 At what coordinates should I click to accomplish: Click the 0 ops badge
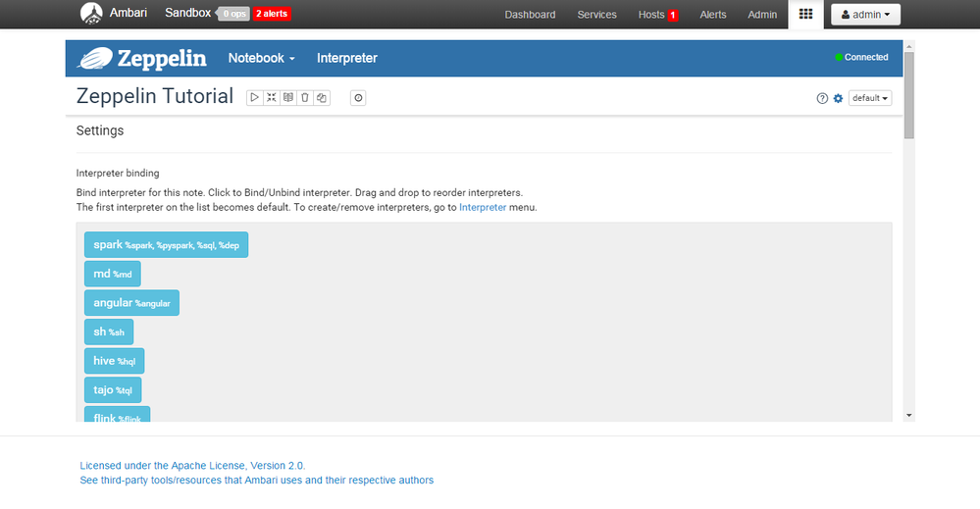(233, 14)
